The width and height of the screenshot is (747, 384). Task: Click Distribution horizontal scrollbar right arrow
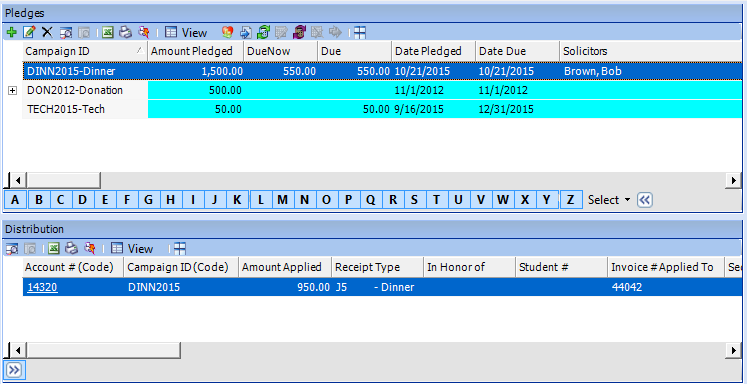[x=734, y=351]
